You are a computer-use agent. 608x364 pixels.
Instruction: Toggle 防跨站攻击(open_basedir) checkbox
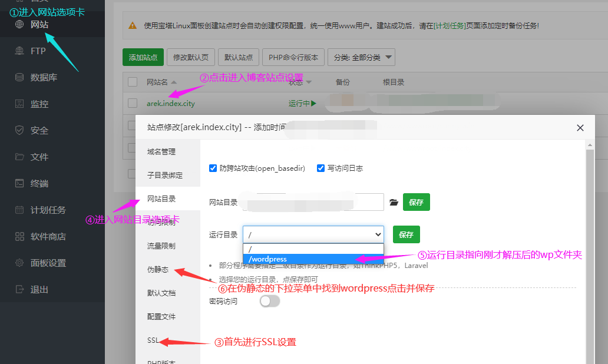[x=213, y=168]
